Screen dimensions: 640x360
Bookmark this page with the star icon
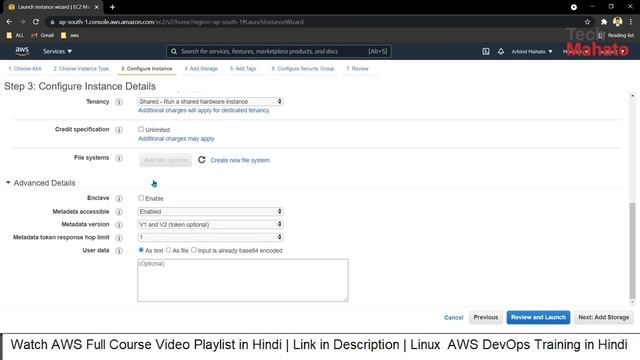click(587, 22)
